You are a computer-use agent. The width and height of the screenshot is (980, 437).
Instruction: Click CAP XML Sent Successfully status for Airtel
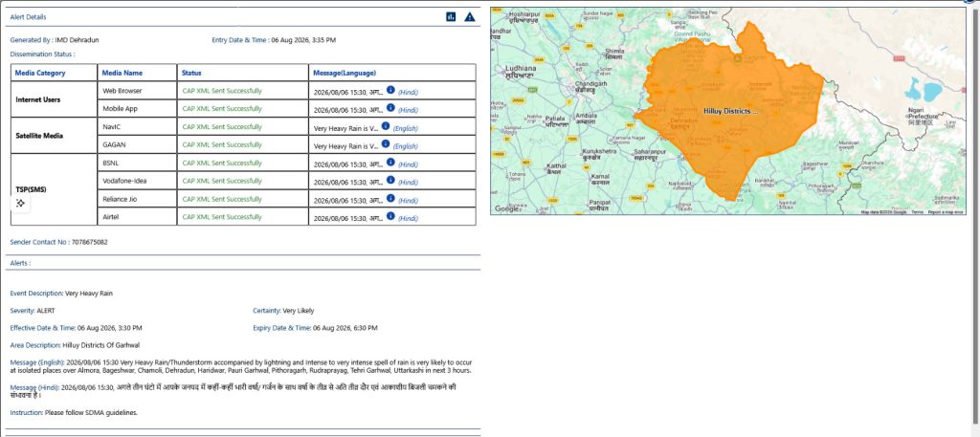click(222, 217)
